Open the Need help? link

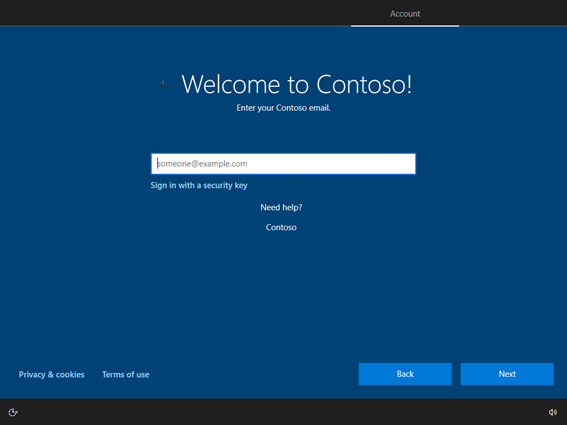281,208
